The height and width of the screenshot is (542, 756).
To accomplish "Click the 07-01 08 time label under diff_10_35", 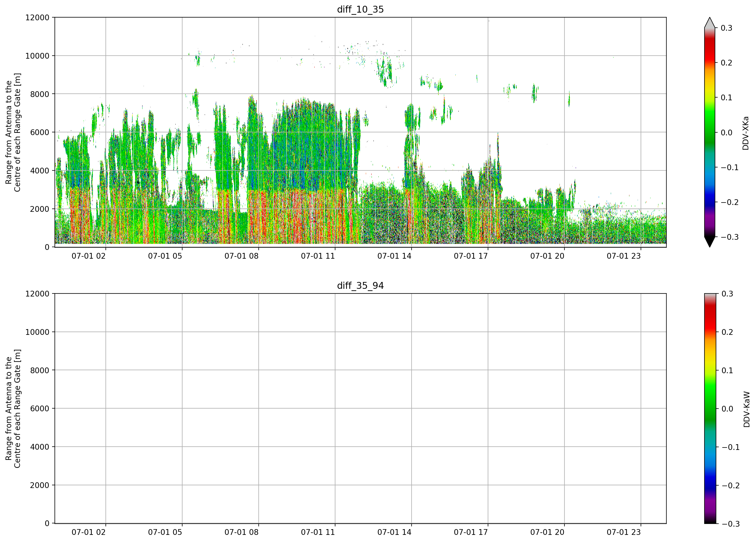I will point(241,256).
